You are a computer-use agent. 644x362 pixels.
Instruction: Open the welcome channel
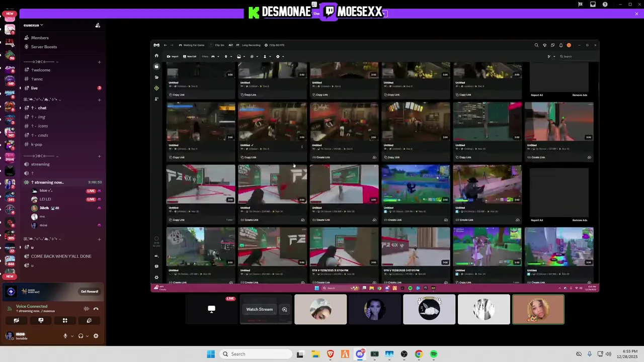pos(41,70)
